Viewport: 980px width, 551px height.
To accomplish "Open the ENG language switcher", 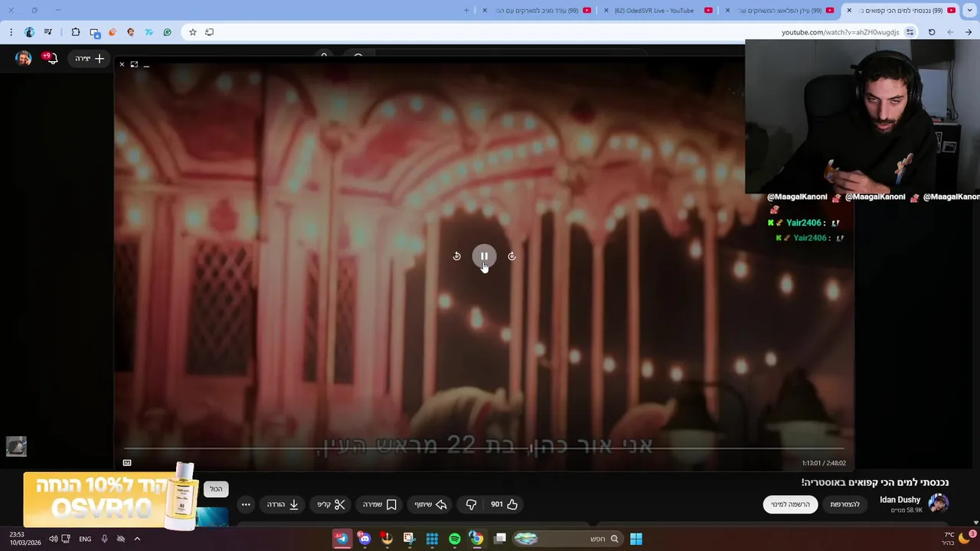I will 85,539.
